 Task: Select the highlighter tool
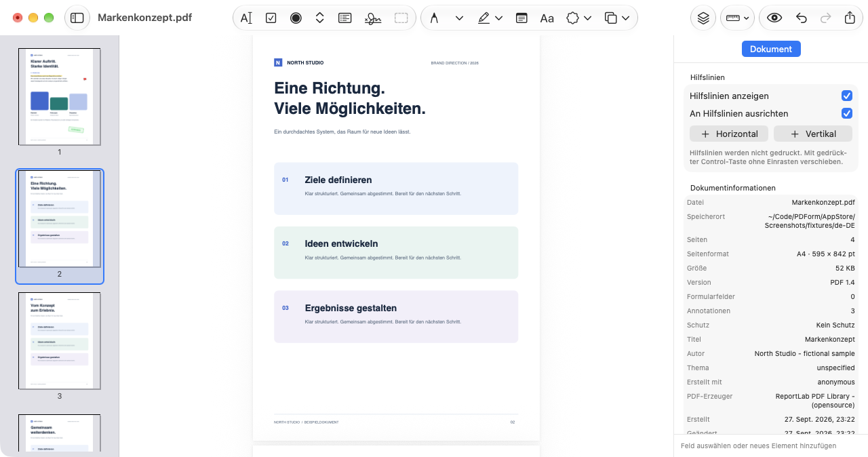click(x=484, y=18)
